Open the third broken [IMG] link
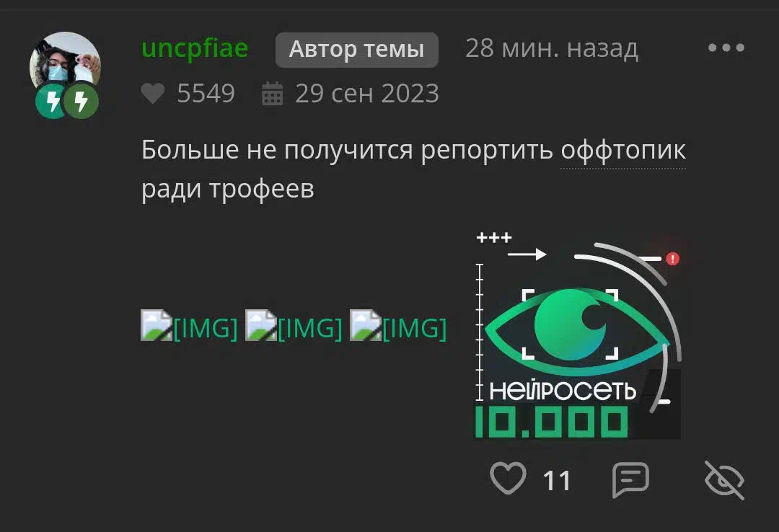The image size is (779, 532). coord(398,327)
